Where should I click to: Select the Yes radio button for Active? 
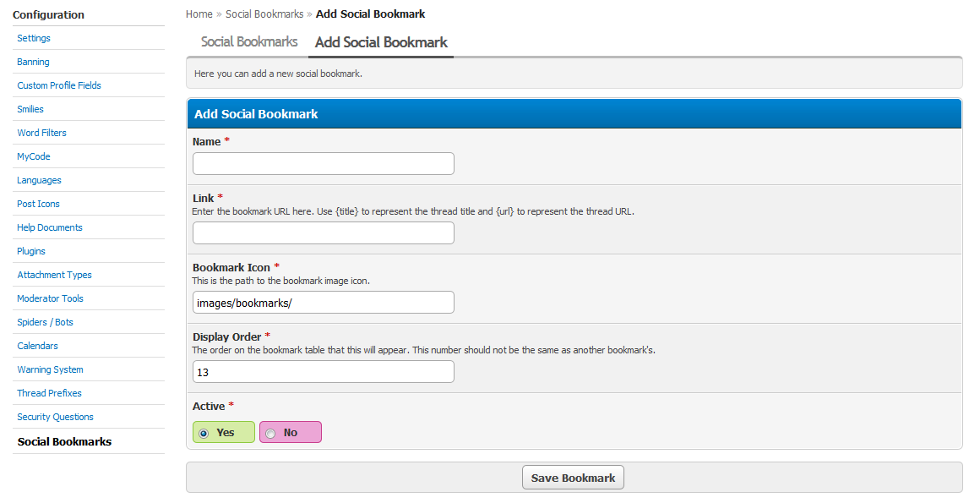204,433
